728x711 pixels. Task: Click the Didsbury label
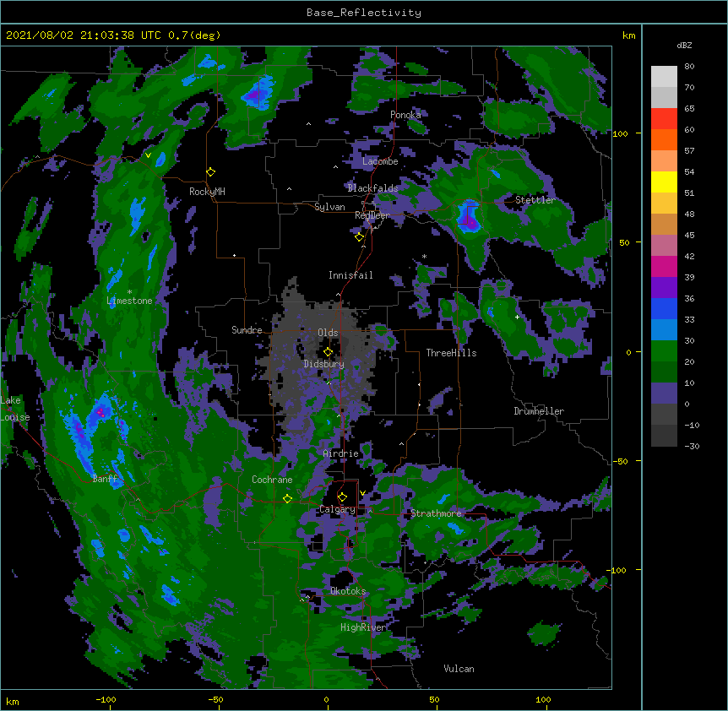pyautogui.click(x=324, y=364)
